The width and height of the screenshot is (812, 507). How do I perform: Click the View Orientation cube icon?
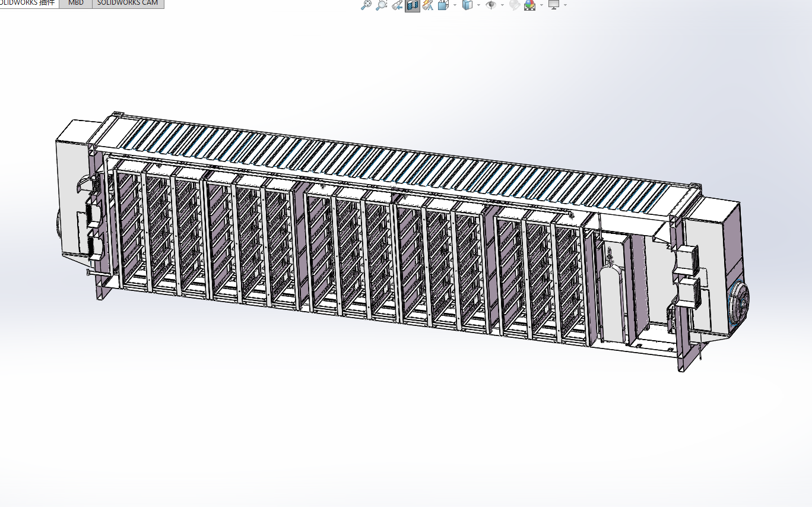click(x=443, y=5)
